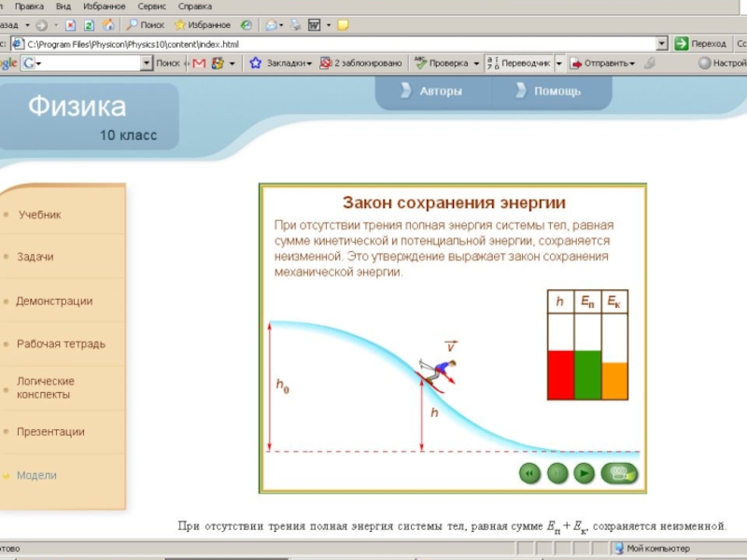The width and height of the screenshot is (747, 560).
Task: Click the Переводчик translator button
Action: click(x=518, y=63)
